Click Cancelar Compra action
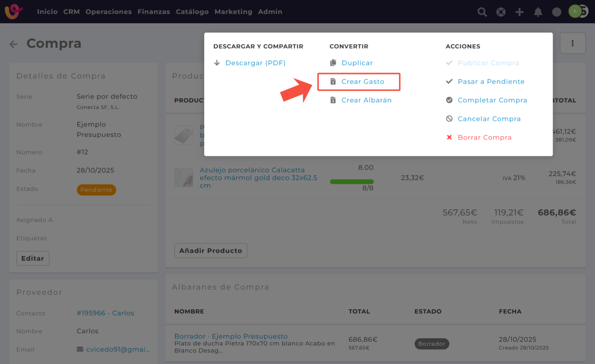Screen dimensions: 595x364 pyautogui.click(x=489, y=119)
